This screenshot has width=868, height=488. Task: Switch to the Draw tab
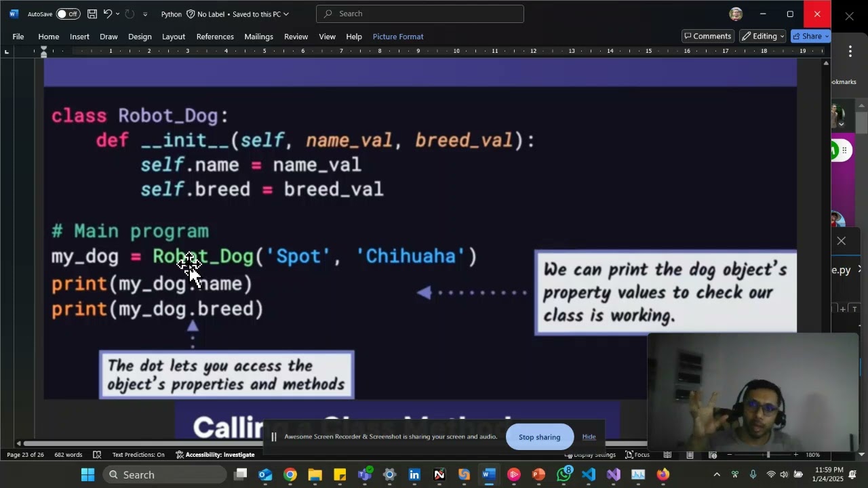pos(108,37)
